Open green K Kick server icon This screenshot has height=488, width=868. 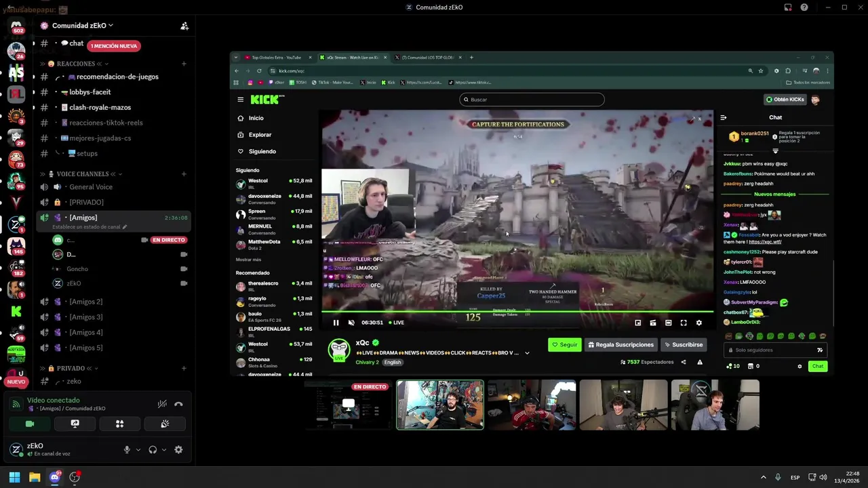click(x=16, y=311)
